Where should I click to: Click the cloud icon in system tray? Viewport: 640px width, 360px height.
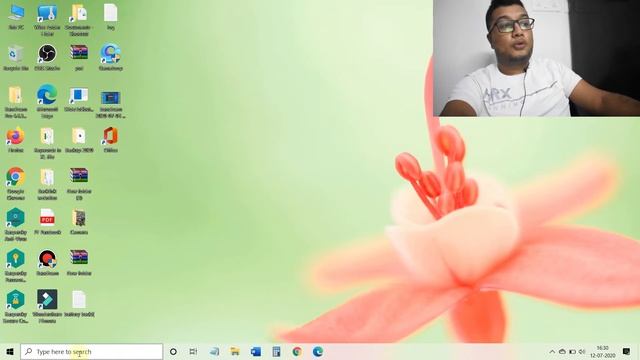coord(562,351)
